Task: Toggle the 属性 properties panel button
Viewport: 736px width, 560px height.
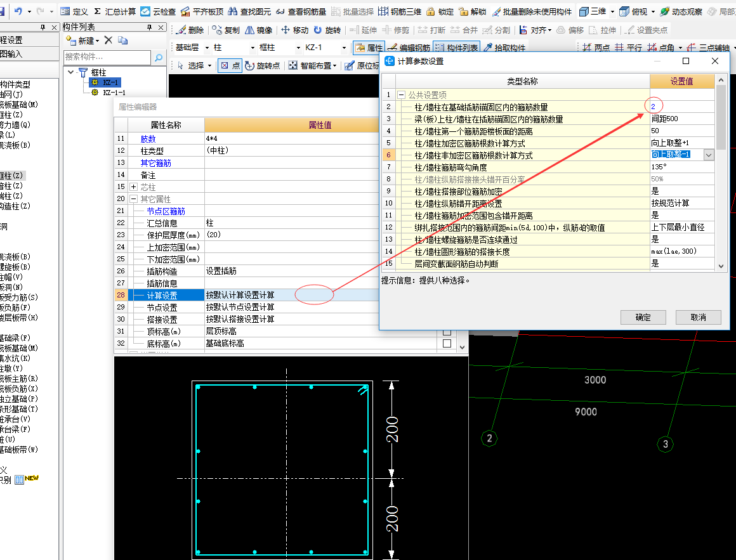Action: point(369,48)
